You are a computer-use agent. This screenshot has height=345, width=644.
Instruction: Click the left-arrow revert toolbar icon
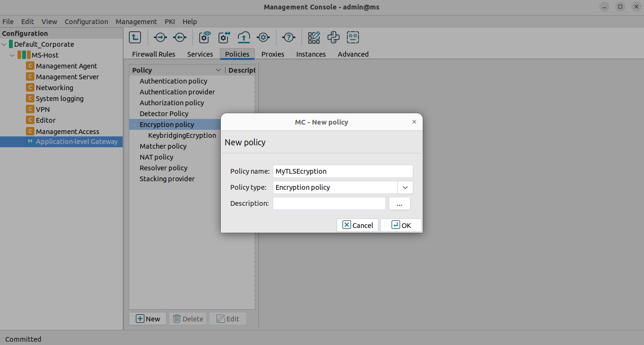(x=180, y=37)
